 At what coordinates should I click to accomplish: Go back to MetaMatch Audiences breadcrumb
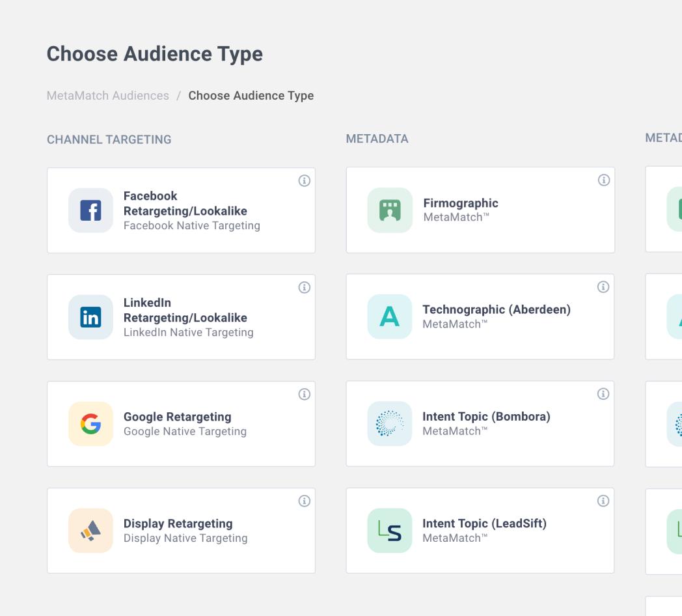coord(108,96)
